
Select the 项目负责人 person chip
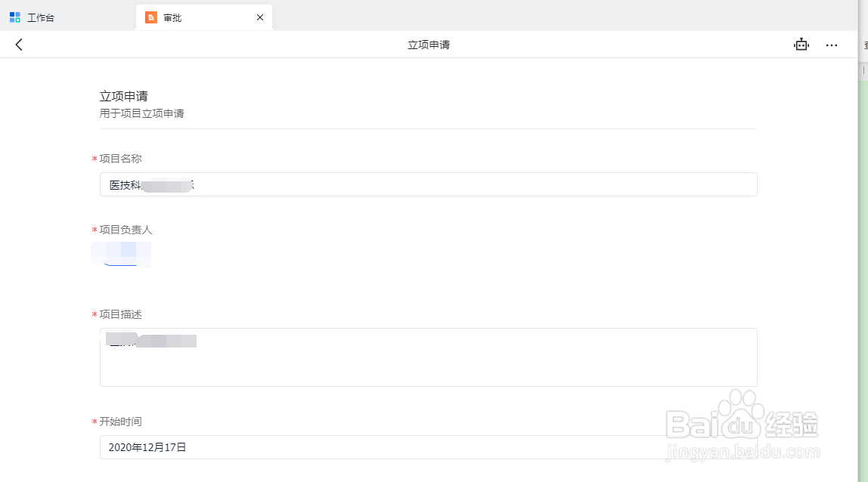[x=121, y=255]
